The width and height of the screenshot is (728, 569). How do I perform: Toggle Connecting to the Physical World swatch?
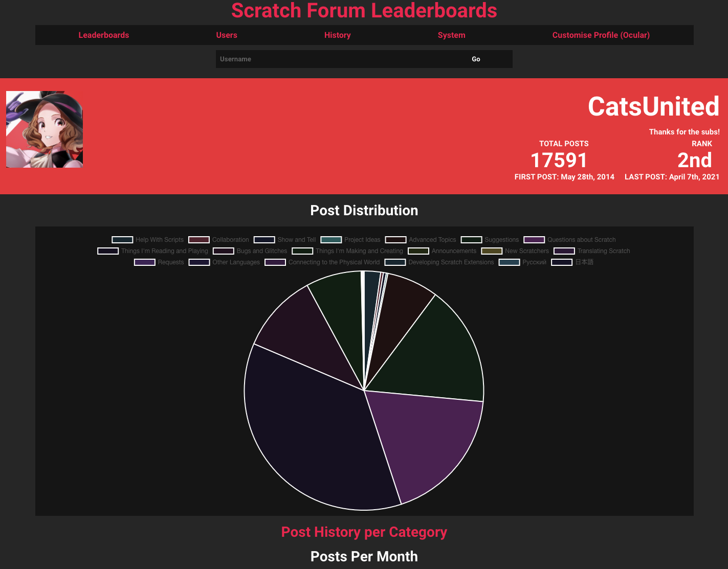click(x=275, y=262)
